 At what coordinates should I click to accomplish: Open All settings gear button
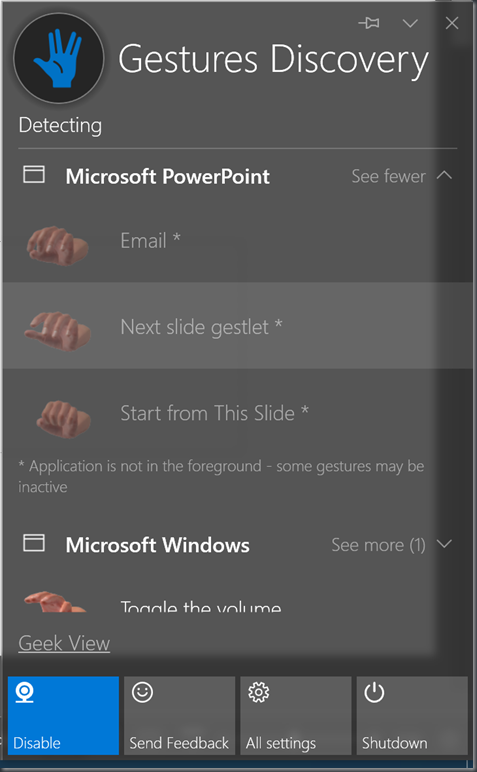click(x=296, y=715)
